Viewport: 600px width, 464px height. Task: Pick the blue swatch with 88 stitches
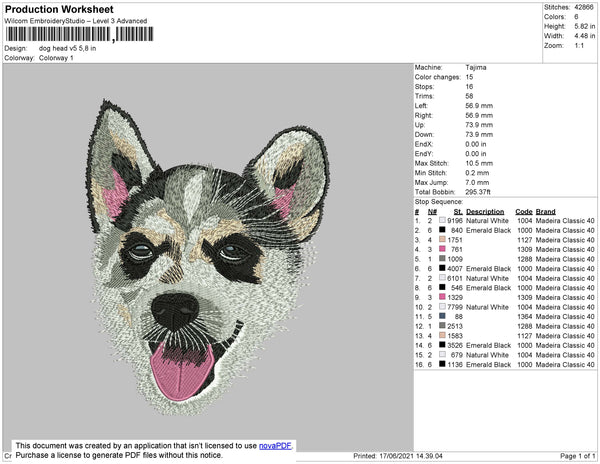[443, 316]
